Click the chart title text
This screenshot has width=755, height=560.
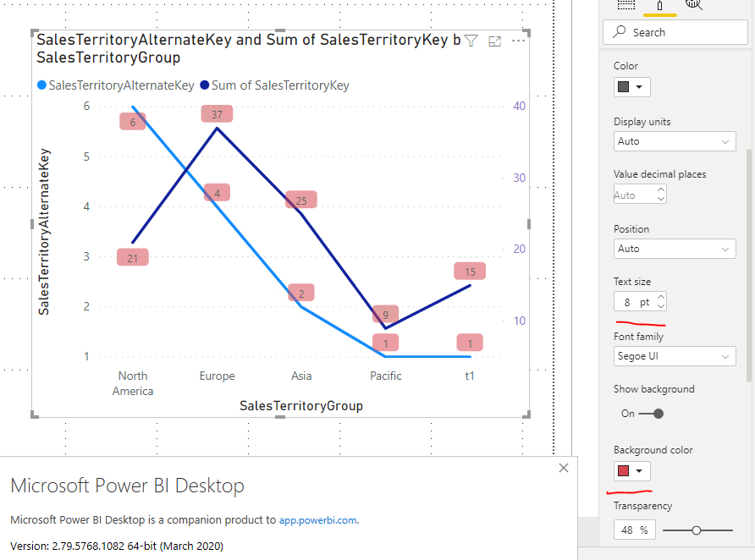click(248, 48)
